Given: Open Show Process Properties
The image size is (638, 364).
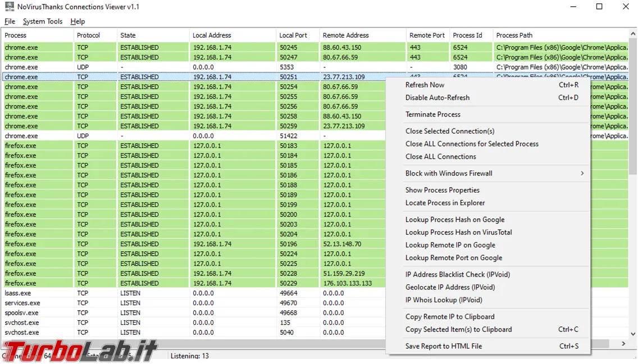Looking at the screenshot, I should [487, 190].
